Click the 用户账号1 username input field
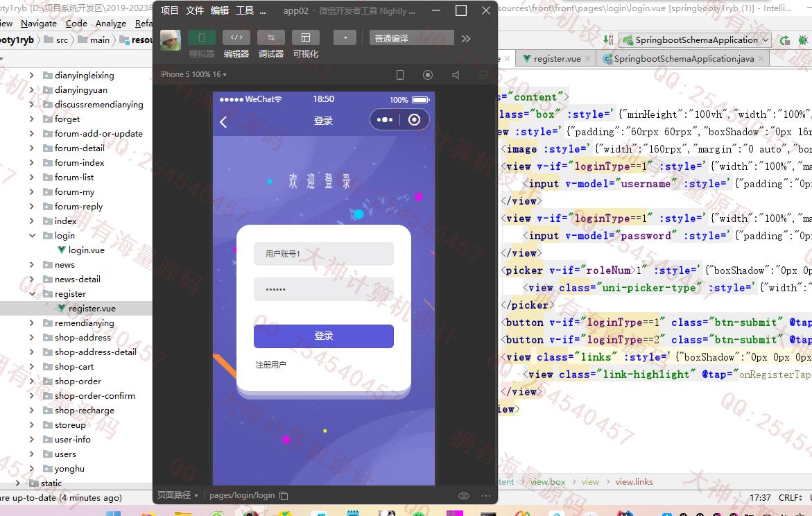 (x=323, y=254)
